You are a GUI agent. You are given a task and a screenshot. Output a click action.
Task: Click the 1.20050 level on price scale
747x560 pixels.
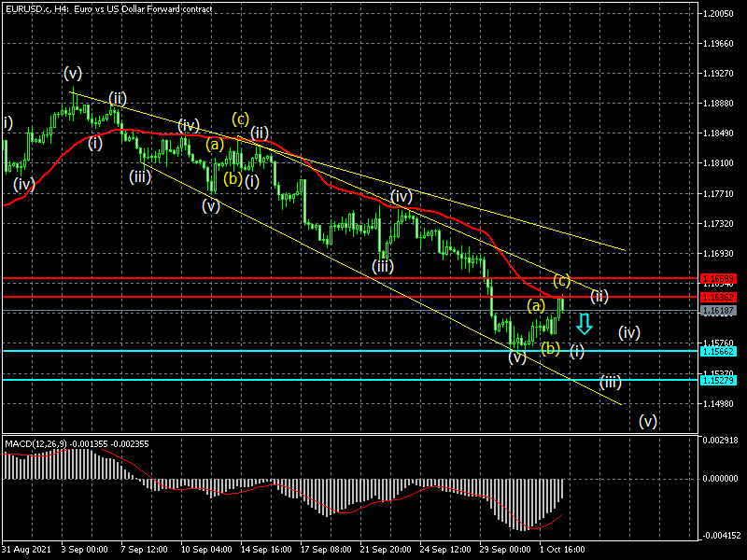coord(720,15)
